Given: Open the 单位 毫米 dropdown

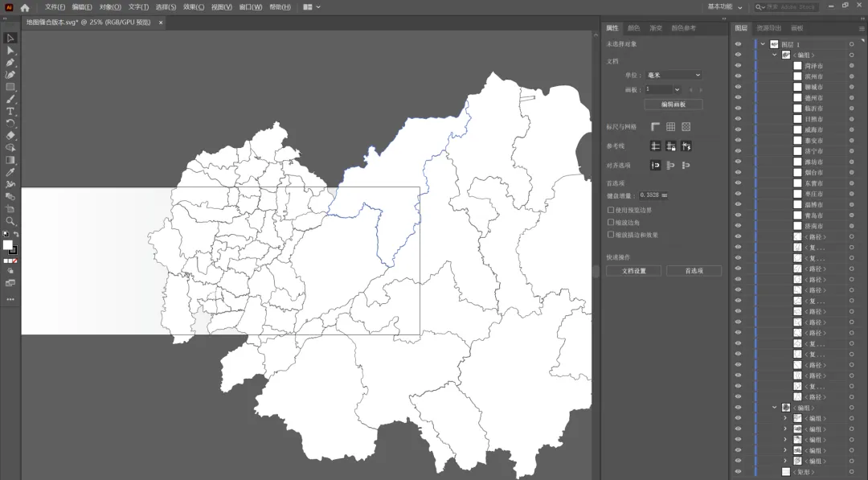Looking at the screenshot, I should [674, 75].
